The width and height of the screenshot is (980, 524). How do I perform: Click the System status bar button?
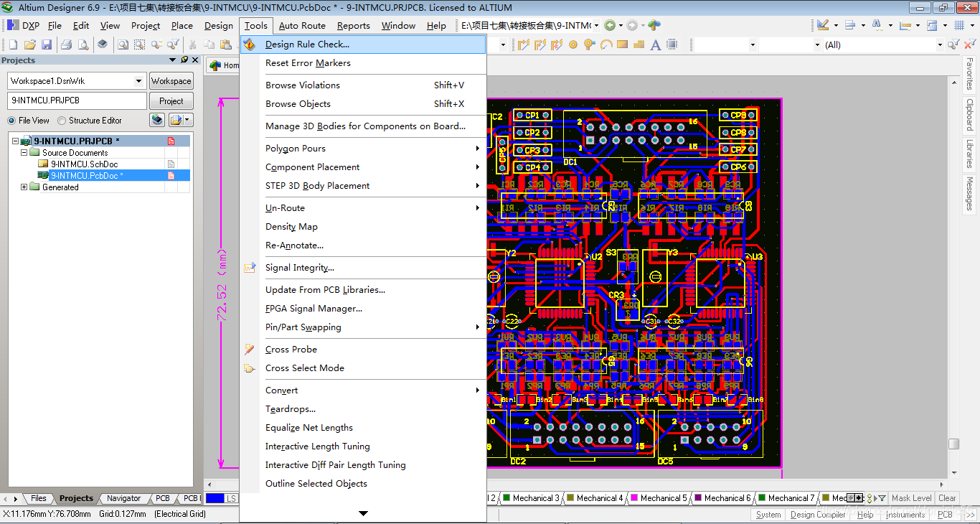point(768,515)
